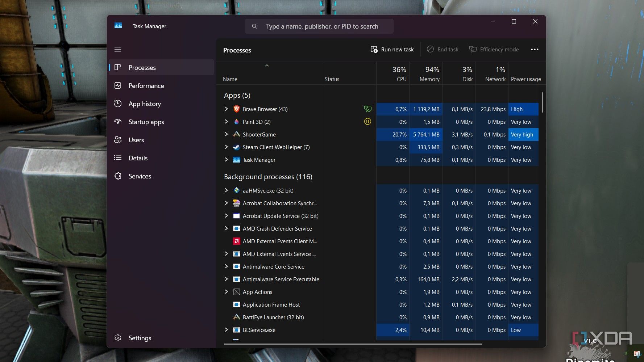Viewport: 644px width, 362px height.
Task: Open Task Manager Settings gear
Action: (x=118, y=338)
